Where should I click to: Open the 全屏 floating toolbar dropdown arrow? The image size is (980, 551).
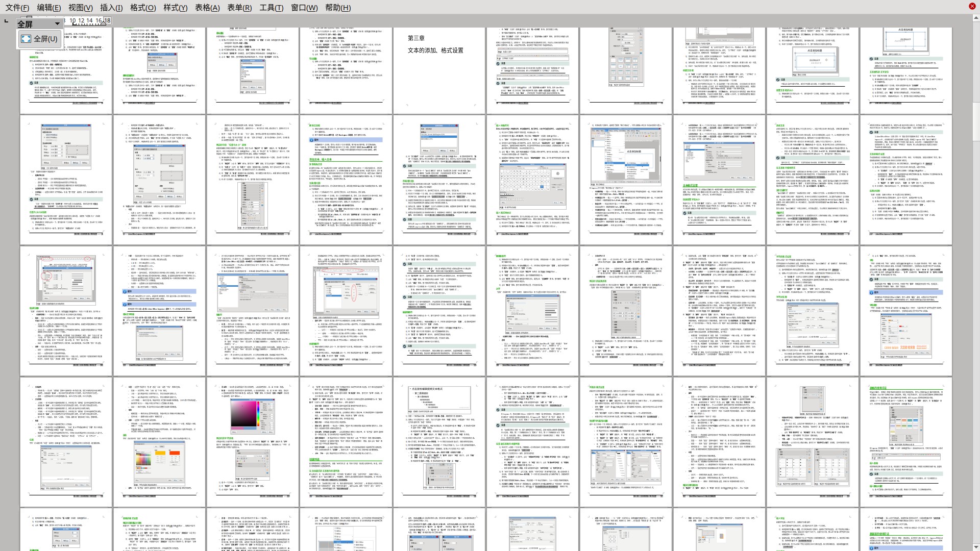pyautogui.click(x=57, y=24)
